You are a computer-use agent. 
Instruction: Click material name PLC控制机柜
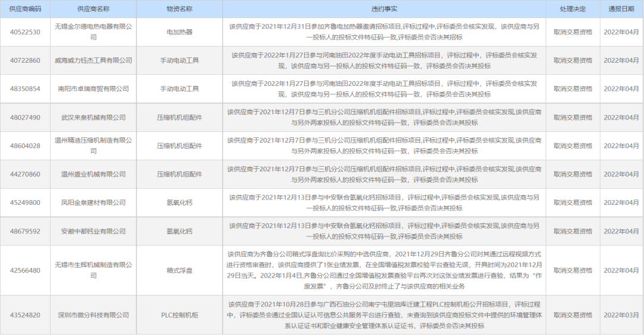[179, 315]
